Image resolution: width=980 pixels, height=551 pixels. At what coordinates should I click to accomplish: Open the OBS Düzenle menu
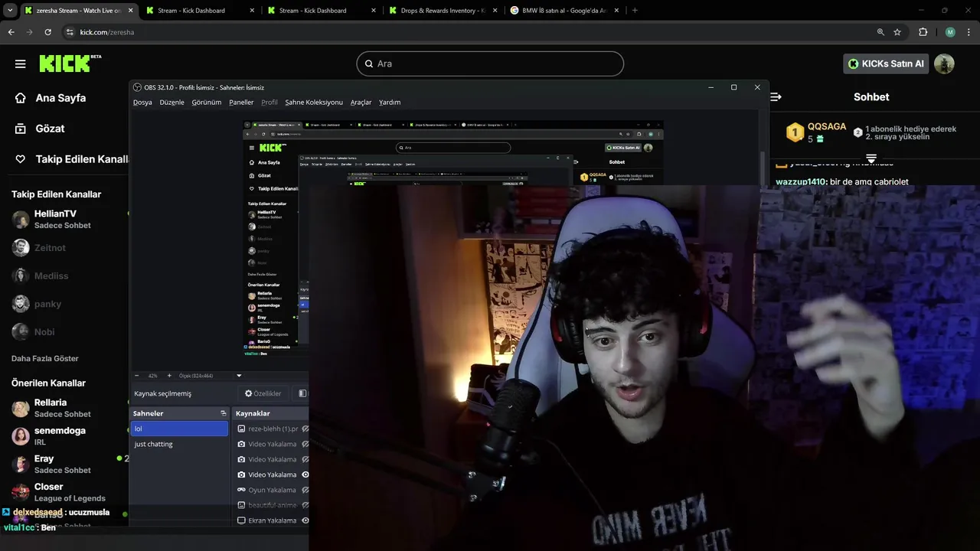(171, 102)
